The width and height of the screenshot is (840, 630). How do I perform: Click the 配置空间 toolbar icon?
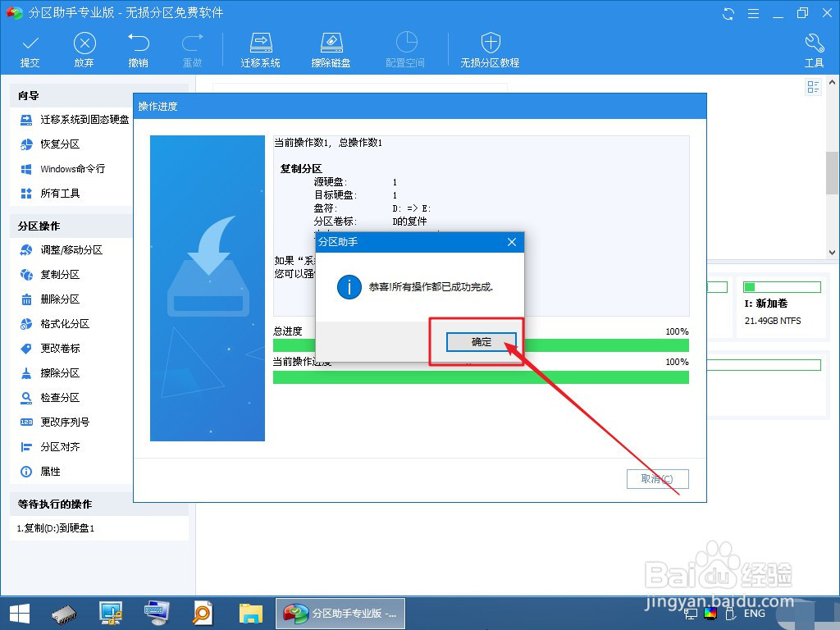point(405,51)
